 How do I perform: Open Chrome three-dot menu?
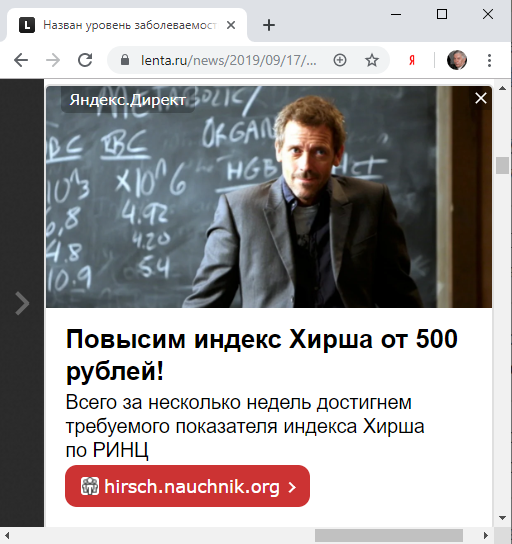489,60
